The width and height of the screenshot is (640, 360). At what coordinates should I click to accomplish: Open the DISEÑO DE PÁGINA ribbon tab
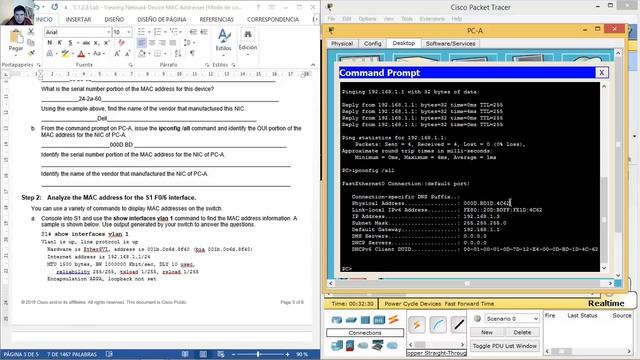pyautogui.click(x=162, y=19)
